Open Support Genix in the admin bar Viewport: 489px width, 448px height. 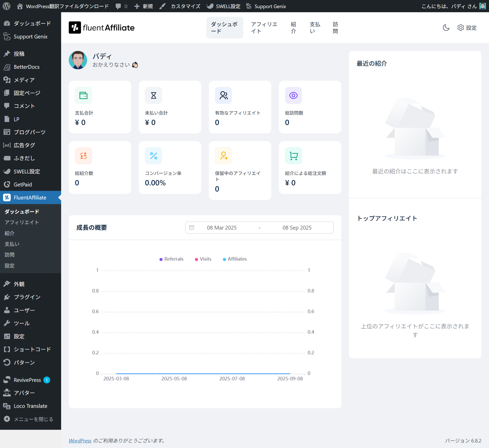[x=266, y=6]
